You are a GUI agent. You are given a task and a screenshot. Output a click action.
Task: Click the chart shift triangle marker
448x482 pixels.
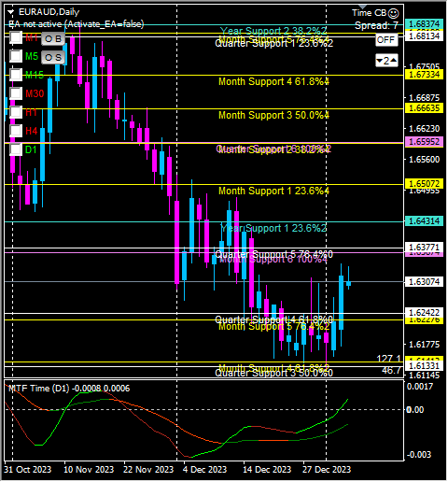(362, 7)
